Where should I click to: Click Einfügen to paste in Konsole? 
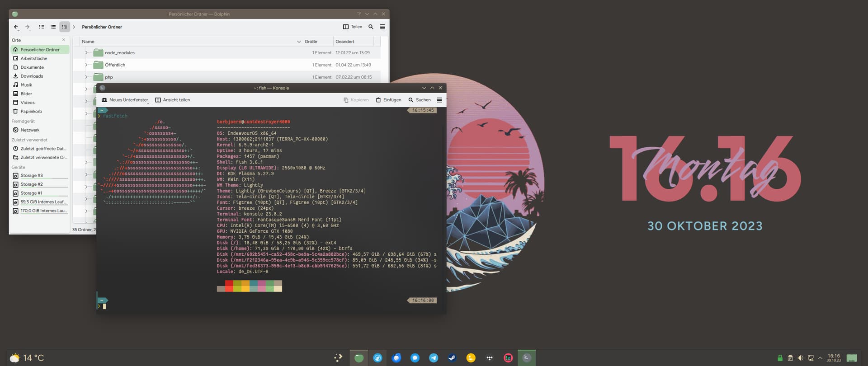coord(388,100)
